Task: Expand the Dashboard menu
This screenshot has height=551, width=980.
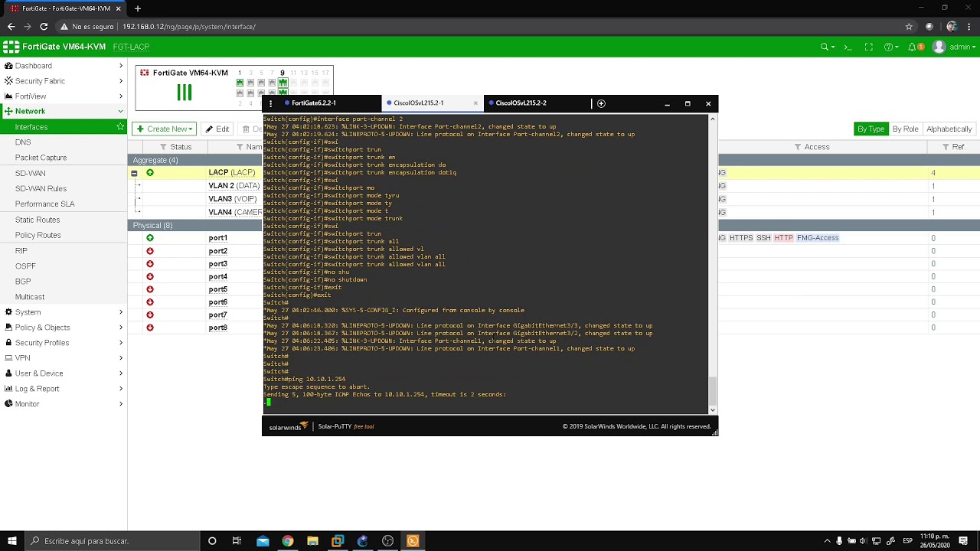Action: 64,66
